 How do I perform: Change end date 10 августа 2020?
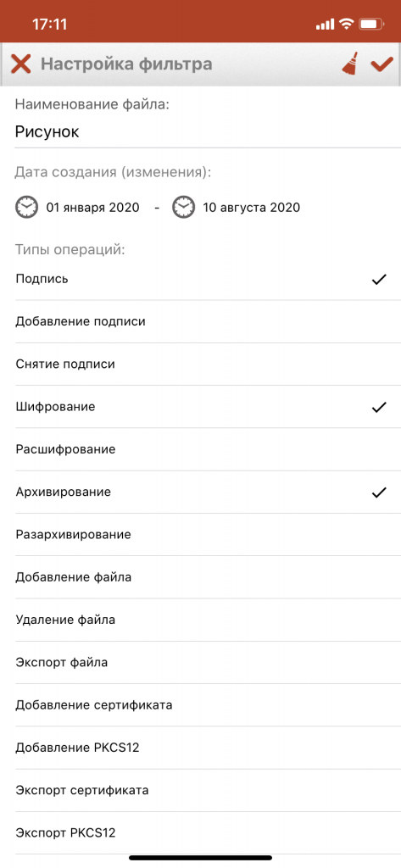[x=252, y=209]
